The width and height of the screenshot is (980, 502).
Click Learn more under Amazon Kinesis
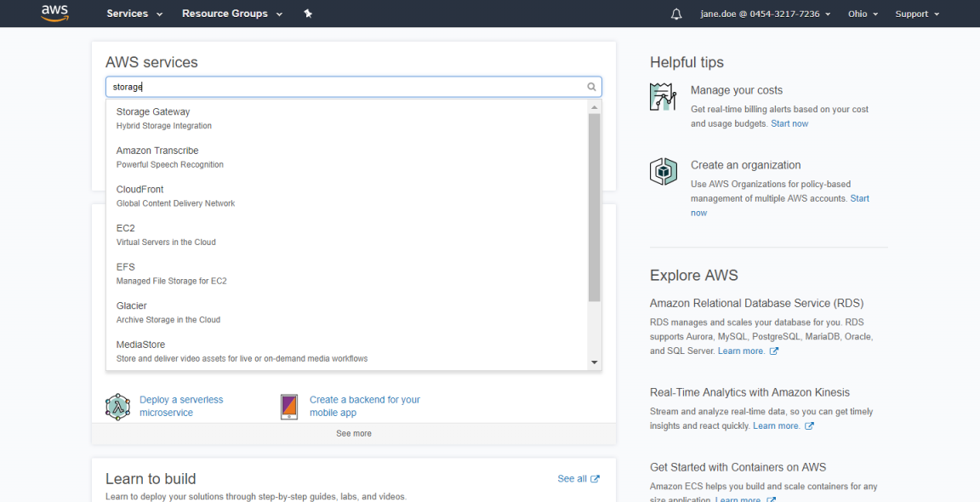pos(776,425)
